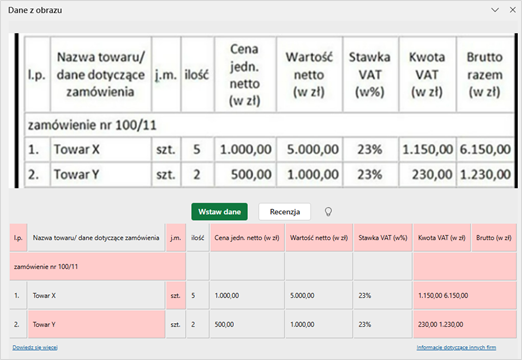Image resolution: width=522 pixels, height=360 pixels.
Task: Select the Kwota VAT (w zł) header cell
Action: (442, 238)
